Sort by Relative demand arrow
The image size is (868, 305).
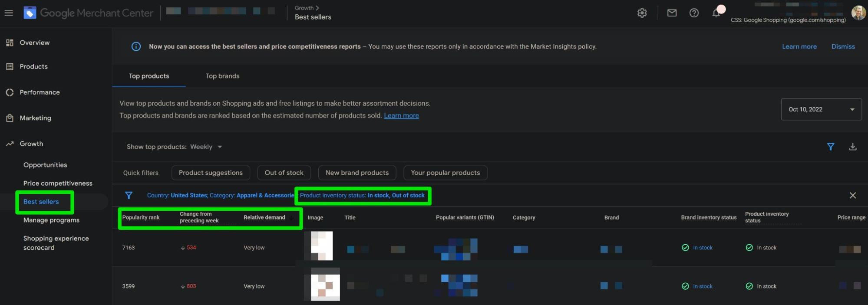click(x=291, y=218)
